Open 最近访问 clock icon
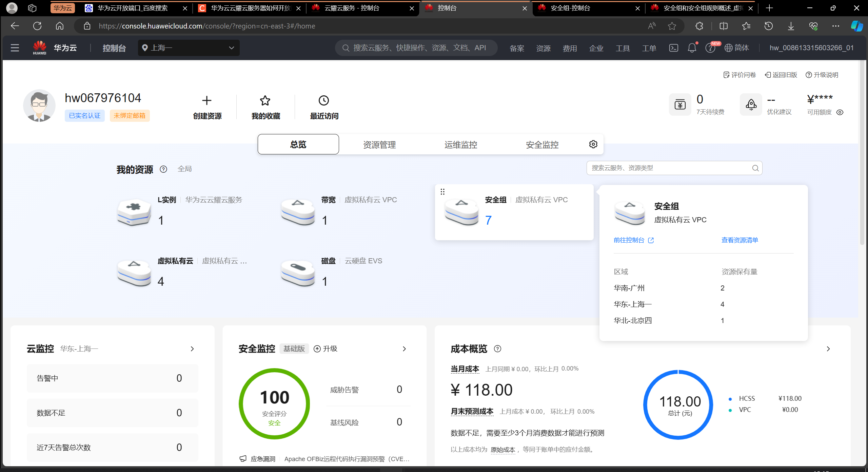This screenshot has height=472, width=868. (324, 100)
